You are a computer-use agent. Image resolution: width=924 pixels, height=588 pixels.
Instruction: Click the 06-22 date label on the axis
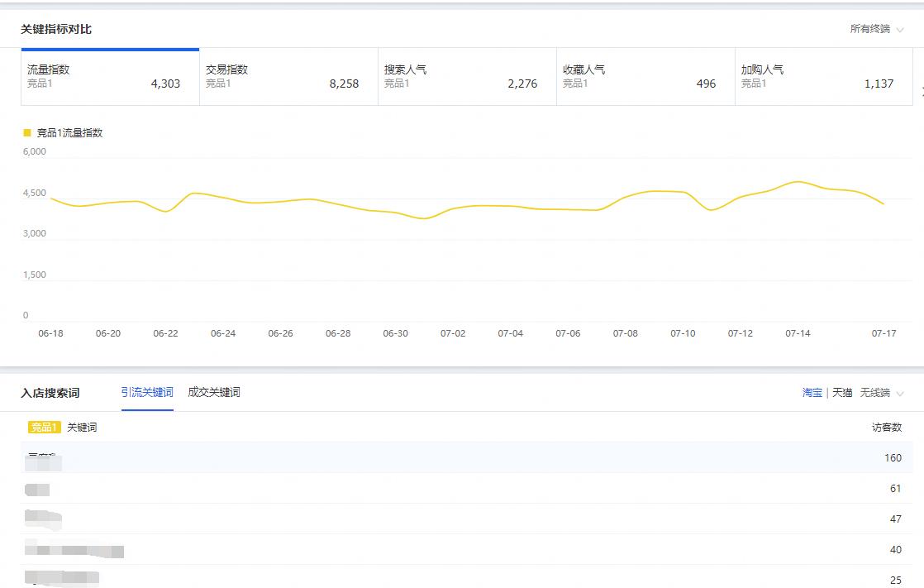coord(165,333)
